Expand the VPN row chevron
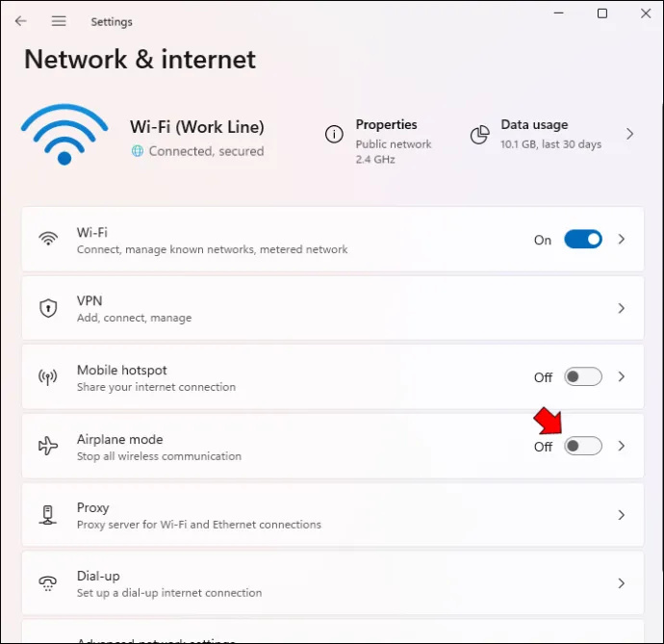Image resolution: width=664 pixels, height=644 pixels. (622, 308)
